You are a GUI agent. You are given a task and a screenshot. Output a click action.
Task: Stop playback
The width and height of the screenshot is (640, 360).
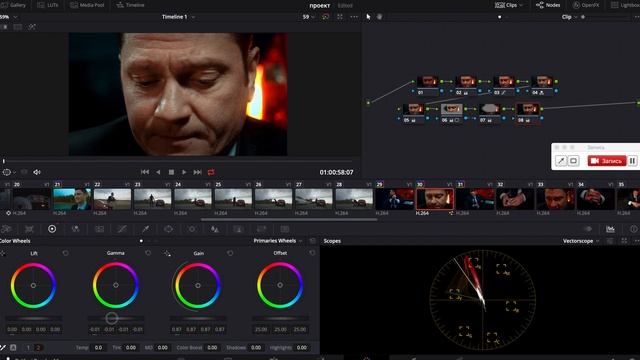point(171,172)
